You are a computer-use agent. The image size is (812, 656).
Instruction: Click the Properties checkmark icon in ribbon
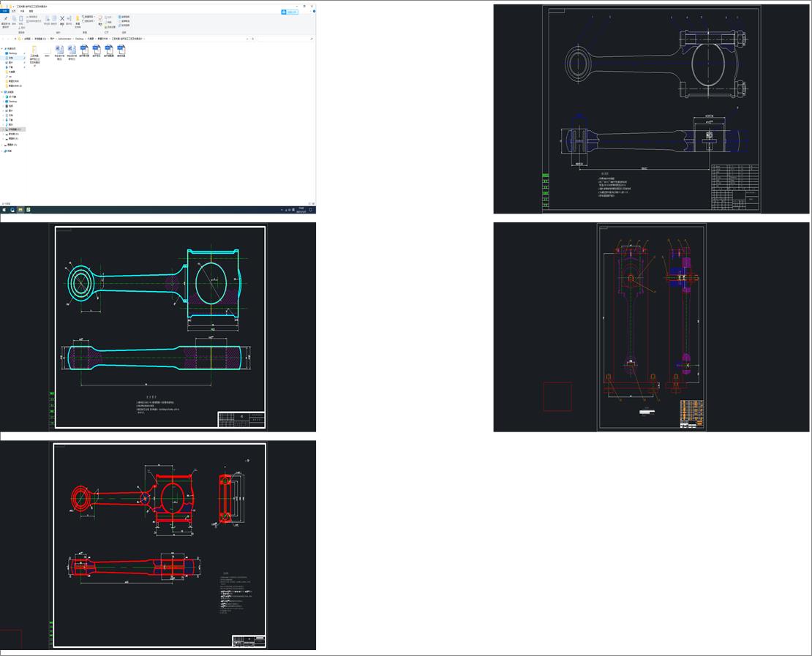(100, 20)
